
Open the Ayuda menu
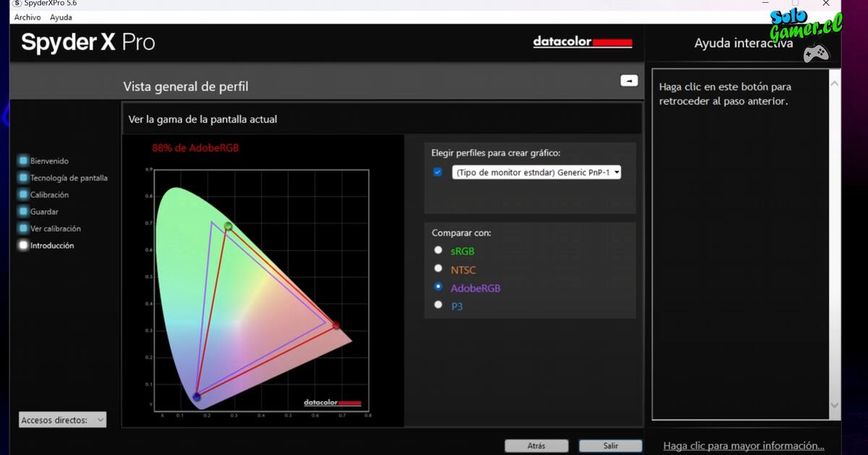[61, 17]
